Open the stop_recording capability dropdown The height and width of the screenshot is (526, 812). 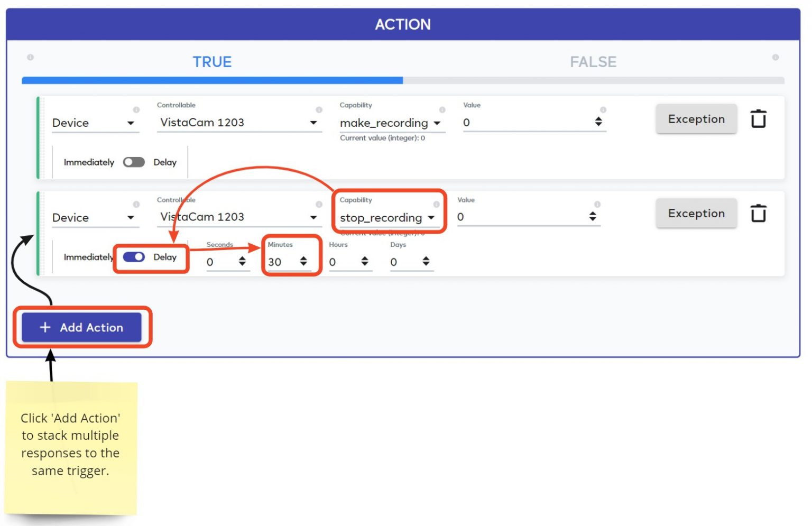432,218
